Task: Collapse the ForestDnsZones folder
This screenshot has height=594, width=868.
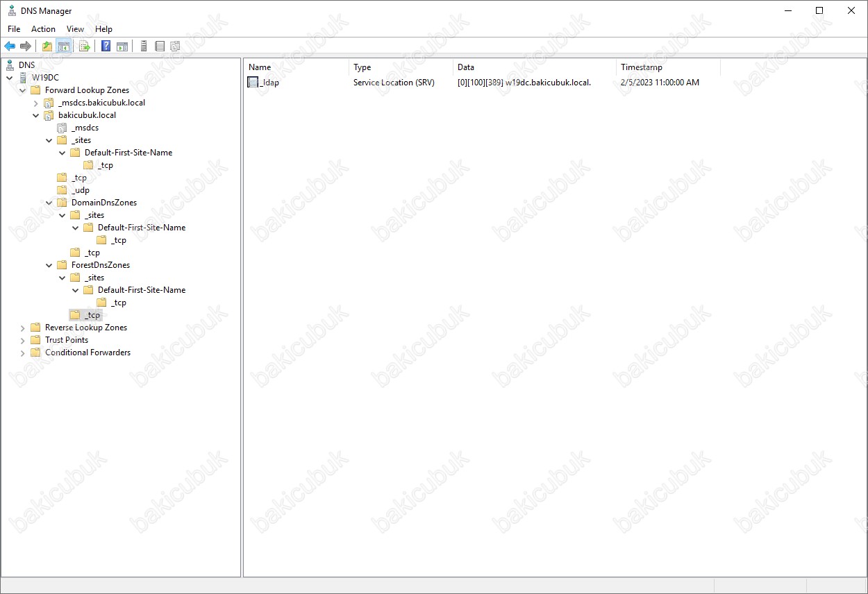Action: coord(49,265)
